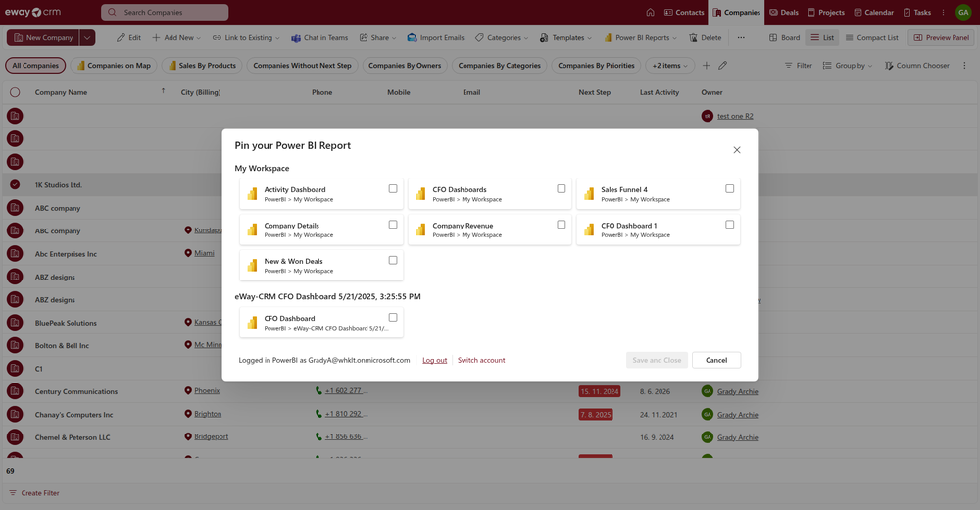
Task: Click Import Emails in toolbar
Action: pos(436,37)
